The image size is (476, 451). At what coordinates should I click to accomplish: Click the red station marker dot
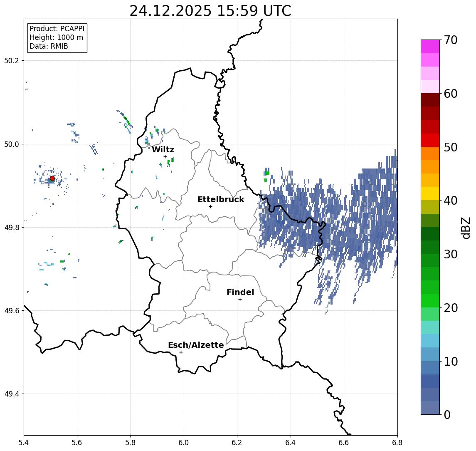pos(52,178)
